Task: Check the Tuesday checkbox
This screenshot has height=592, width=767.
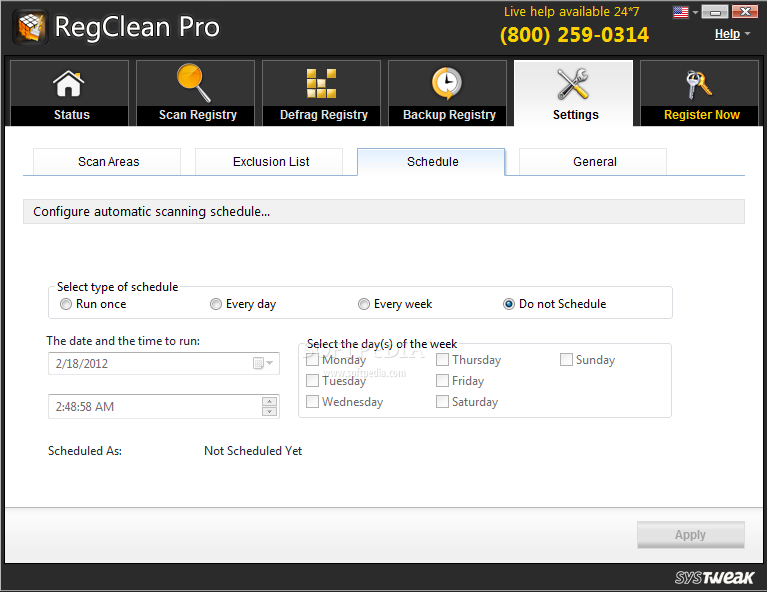Action: 312,380
